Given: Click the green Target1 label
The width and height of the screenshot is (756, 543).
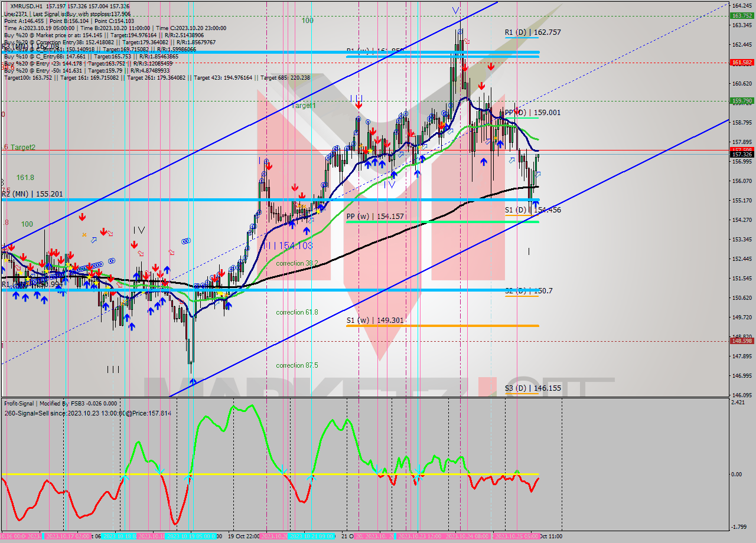Looking at the screenshot, I should 304,106.
